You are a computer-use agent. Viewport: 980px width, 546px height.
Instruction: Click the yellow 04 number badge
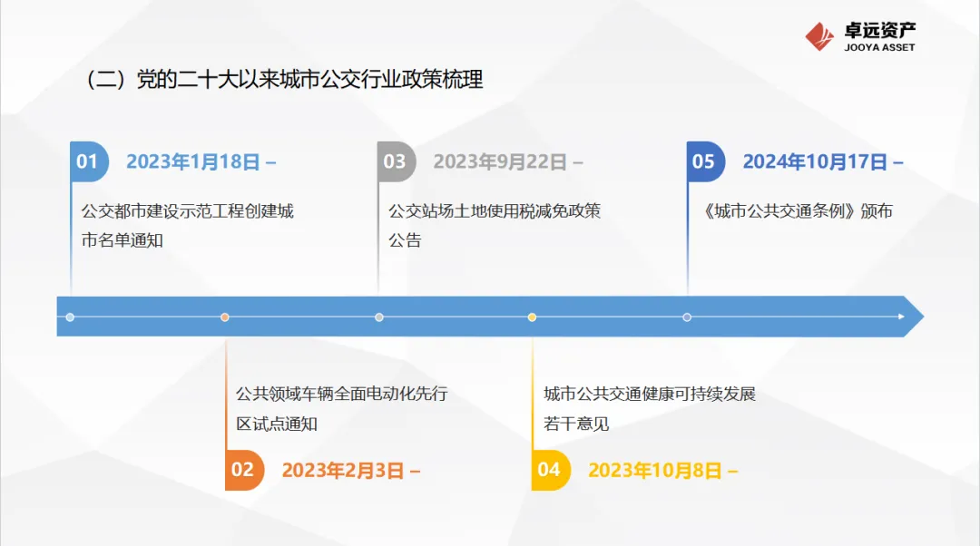coord(551,470)
